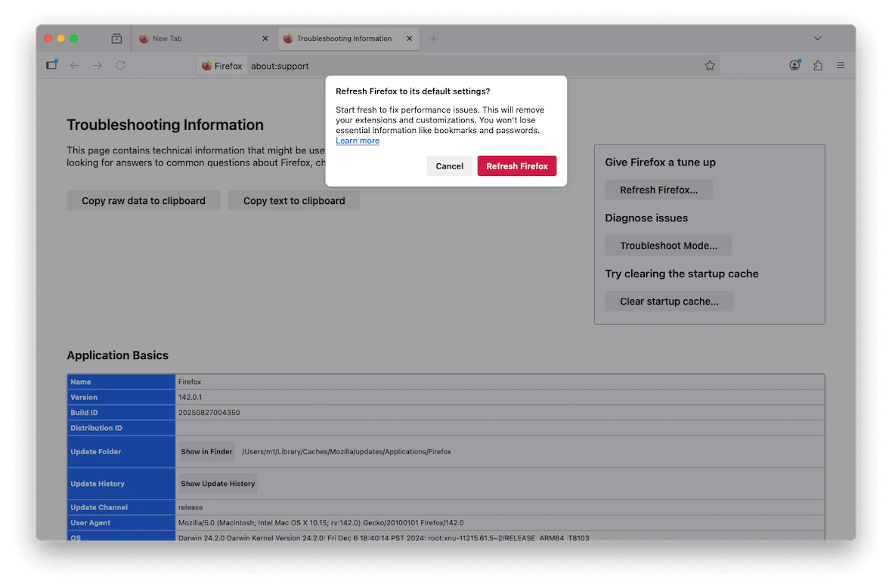The width and height of the screenshot is (892, 588).
Task: Open the hamburger application menu
Action: (x=841, y=66)
